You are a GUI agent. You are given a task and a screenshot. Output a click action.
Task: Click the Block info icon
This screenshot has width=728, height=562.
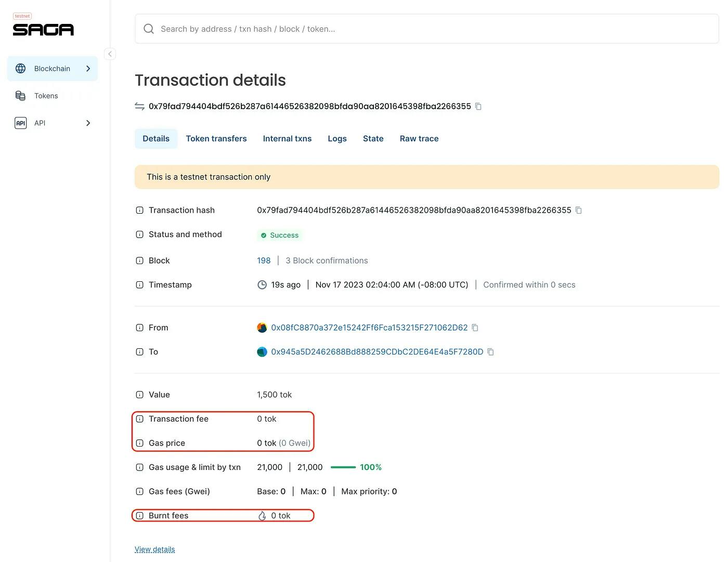(139, 260)
